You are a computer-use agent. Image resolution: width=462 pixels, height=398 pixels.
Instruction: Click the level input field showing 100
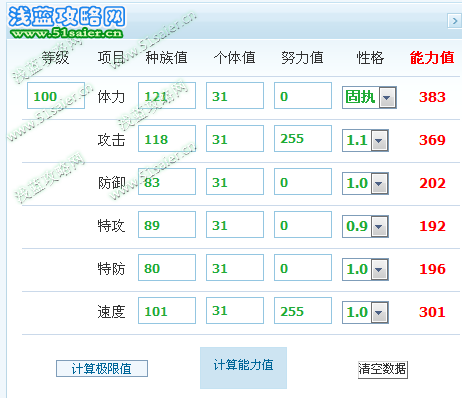point(56,96)
